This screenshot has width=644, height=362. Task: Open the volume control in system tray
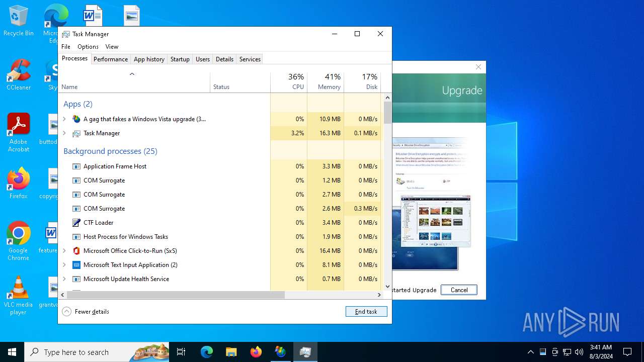point(579,352)
